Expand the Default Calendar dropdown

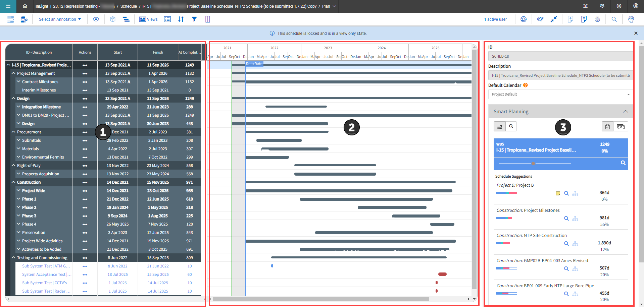tap(628, 94)
